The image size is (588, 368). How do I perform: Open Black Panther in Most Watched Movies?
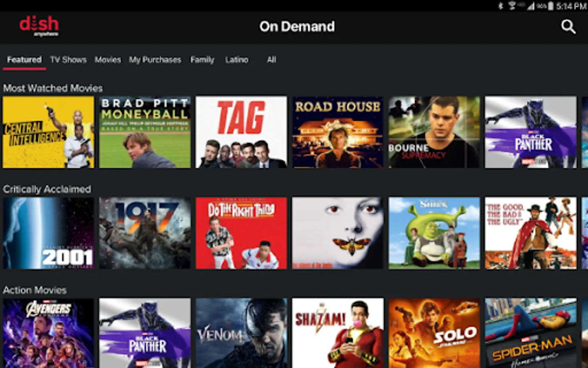(530, 132)
